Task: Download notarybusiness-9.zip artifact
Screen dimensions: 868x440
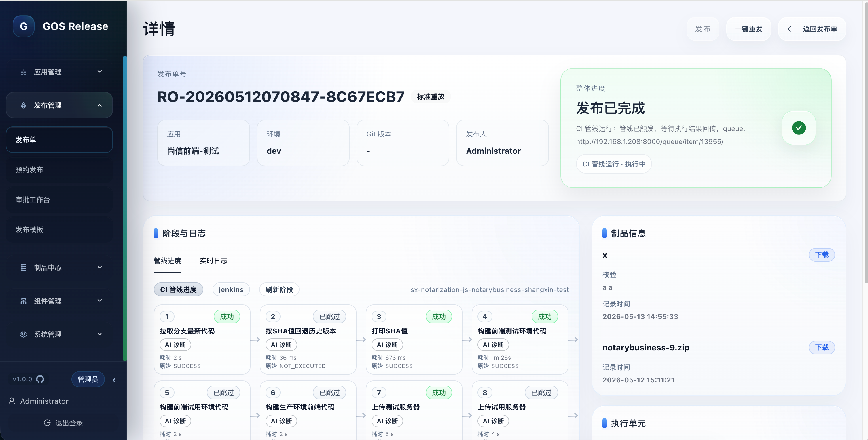Action: [822, 347]
